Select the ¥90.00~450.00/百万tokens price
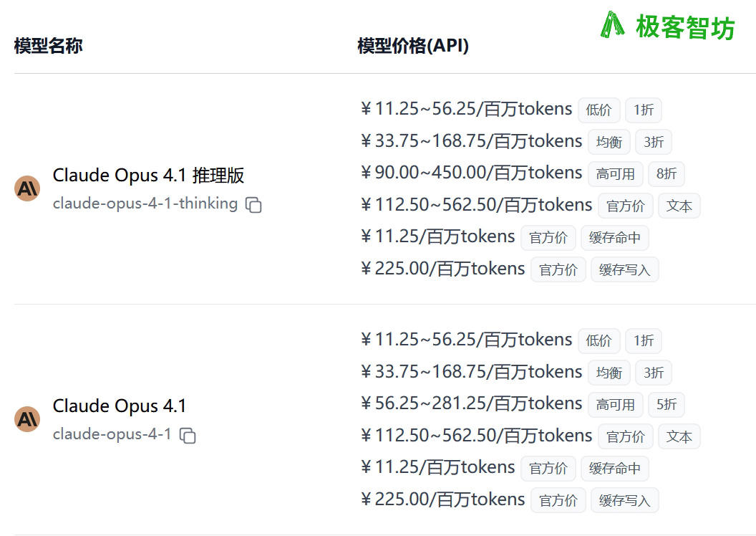 [472, 173]
